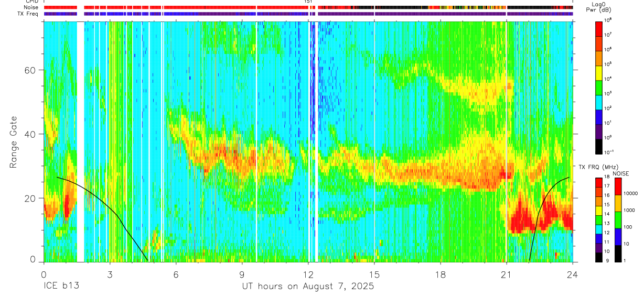Click the "10^4" power colorbar tick label
Screen dimensions: 644x297
[608, 79]
